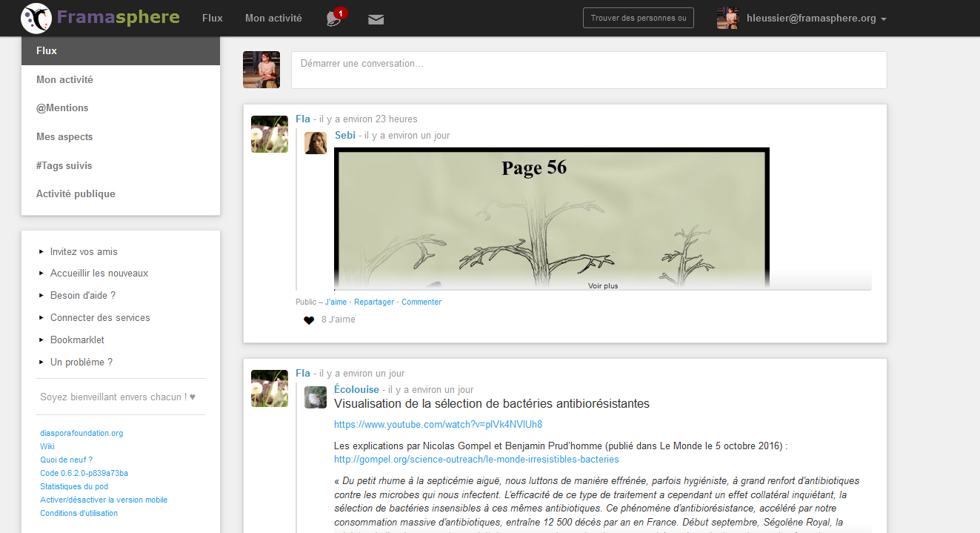Open Écolouise's avatar

click(x=316, y=397)
